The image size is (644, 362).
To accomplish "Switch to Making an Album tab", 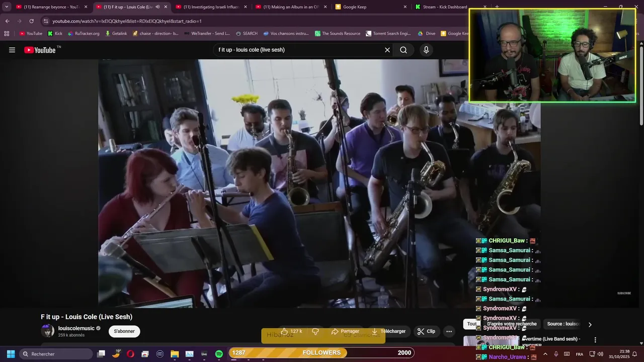I will [x=291, y=7].
